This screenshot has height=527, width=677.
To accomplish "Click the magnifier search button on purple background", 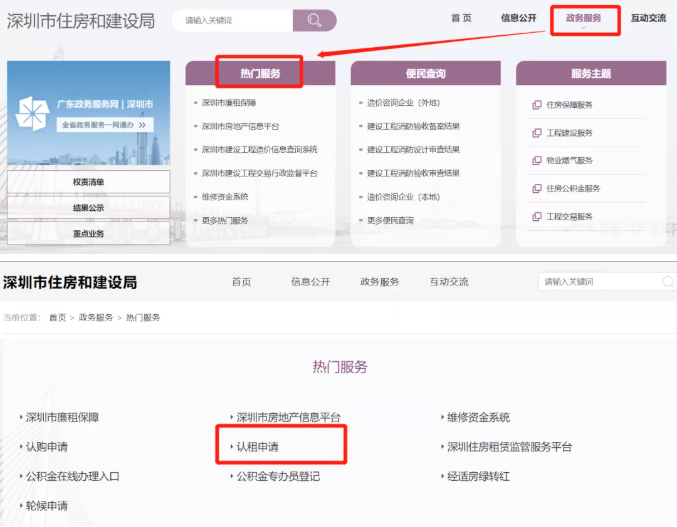I will (315, 20).
